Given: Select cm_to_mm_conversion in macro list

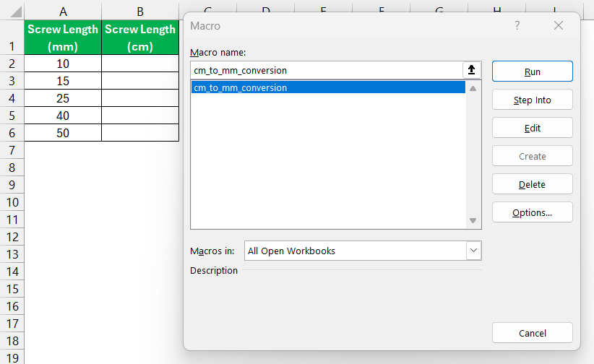Looking at the screenshot, I should (328, 87).
